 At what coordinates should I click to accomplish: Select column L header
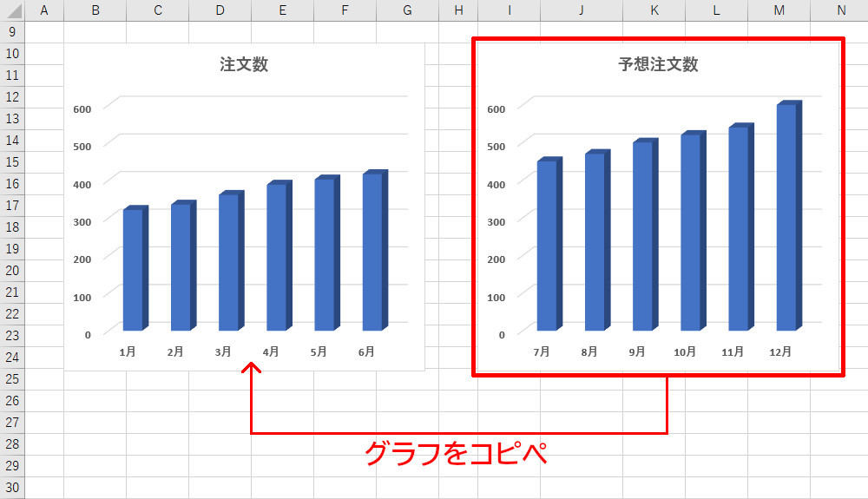tap(716, 10)
